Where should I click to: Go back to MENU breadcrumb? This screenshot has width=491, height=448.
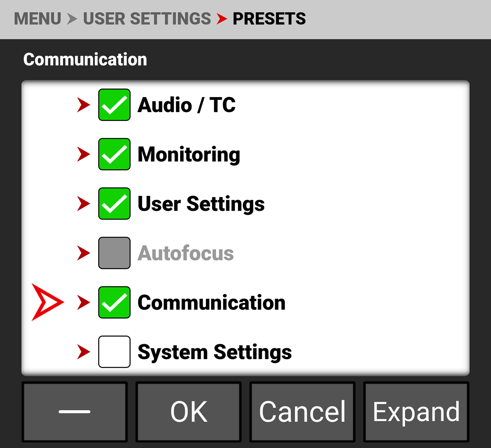[38, 19]
